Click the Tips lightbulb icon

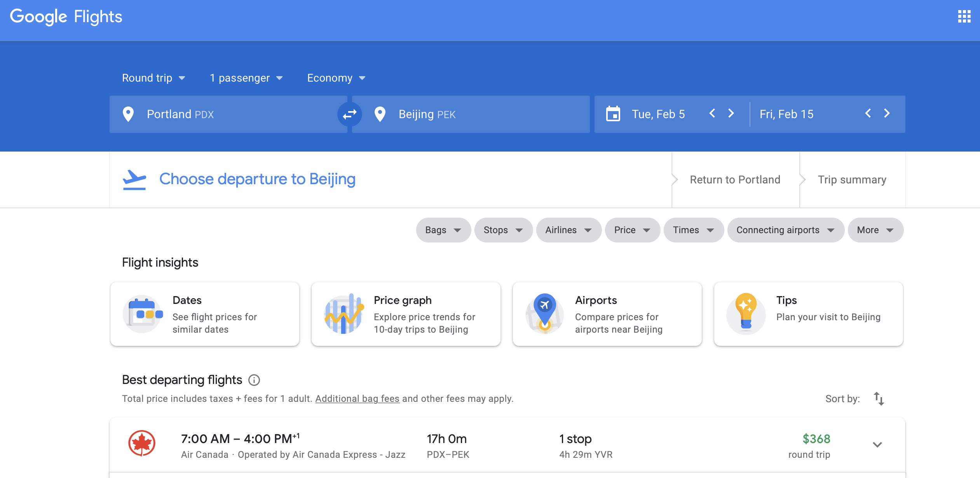[746, 314]
